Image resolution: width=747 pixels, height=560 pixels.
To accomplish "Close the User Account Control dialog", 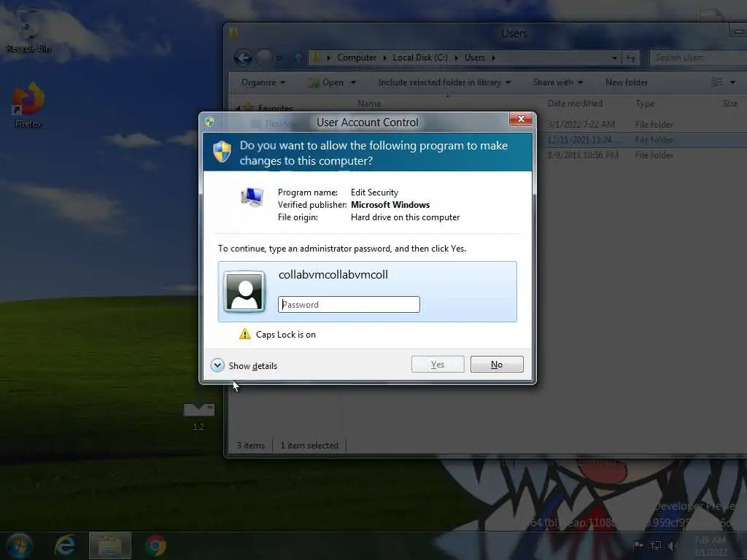I will [x=521, y=119].
